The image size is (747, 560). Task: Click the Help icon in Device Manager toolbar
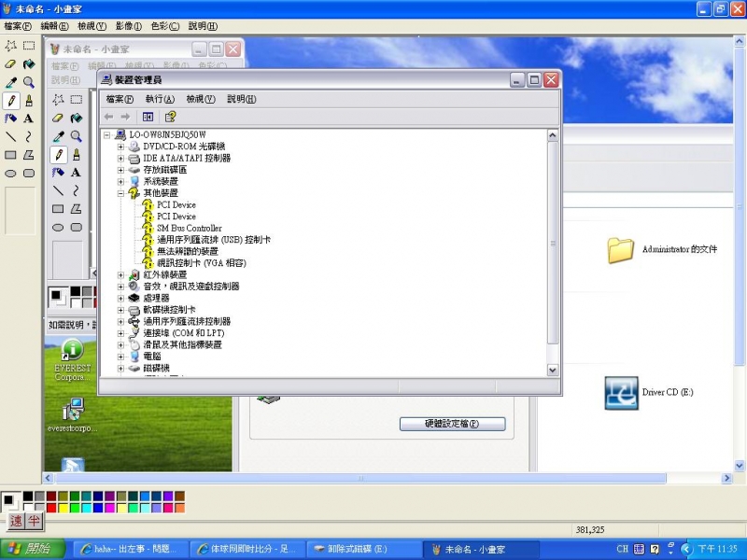tap(168, 116)
